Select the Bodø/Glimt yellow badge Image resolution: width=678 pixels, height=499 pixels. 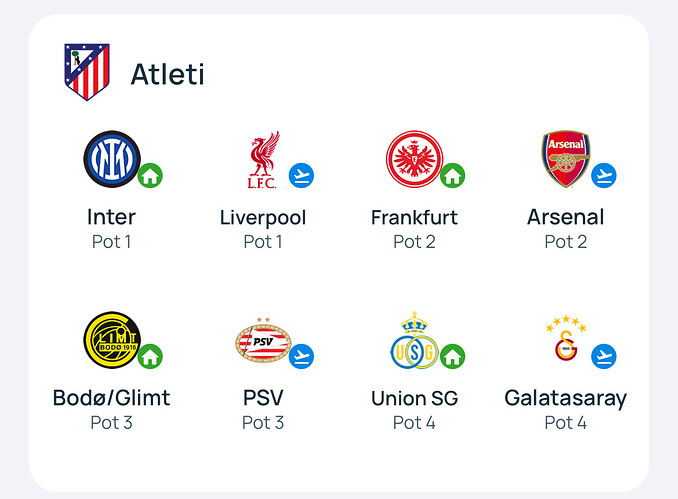pyautogui.click(x=112, y=340)
